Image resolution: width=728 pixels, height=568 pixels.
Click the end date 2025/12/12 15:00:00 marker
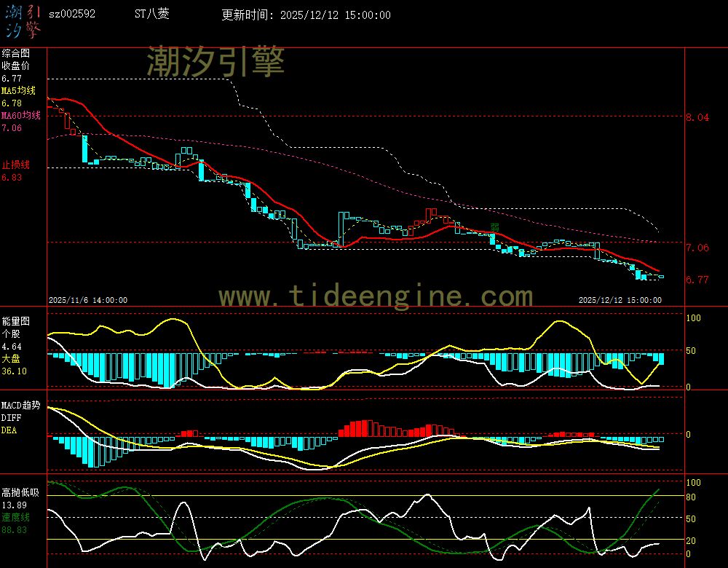tap(620, 300)
